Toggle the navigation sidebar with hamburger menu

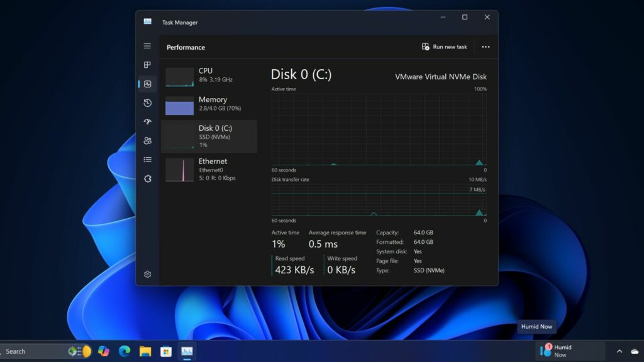tap(147, 45)
